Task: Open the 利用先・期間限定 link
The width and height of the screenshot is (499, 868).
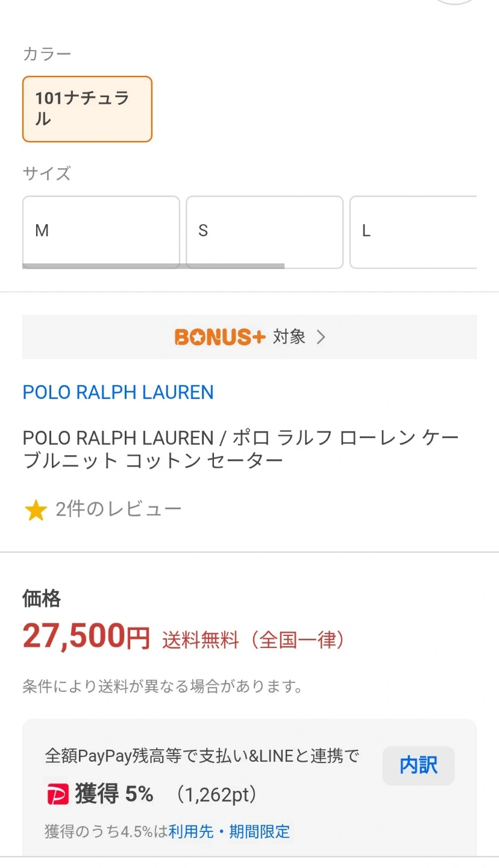Action: 229,832
